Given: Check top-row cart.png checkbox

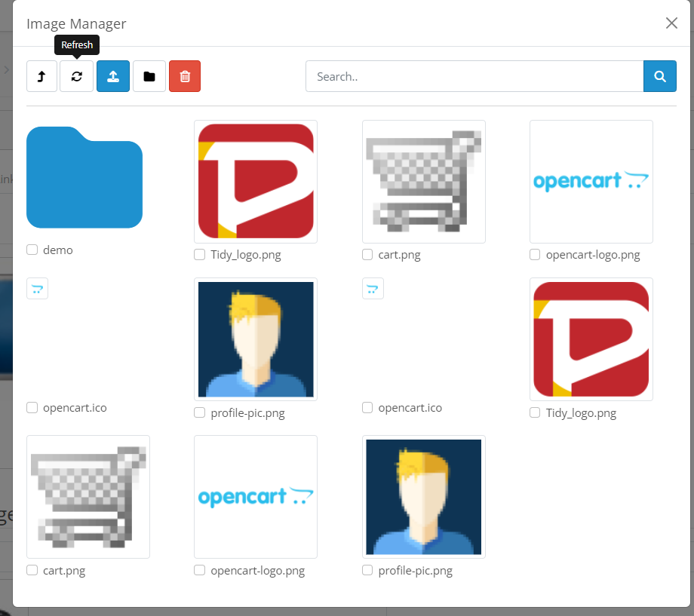Looking at the screenshot, I should click(x=367, y=254).
